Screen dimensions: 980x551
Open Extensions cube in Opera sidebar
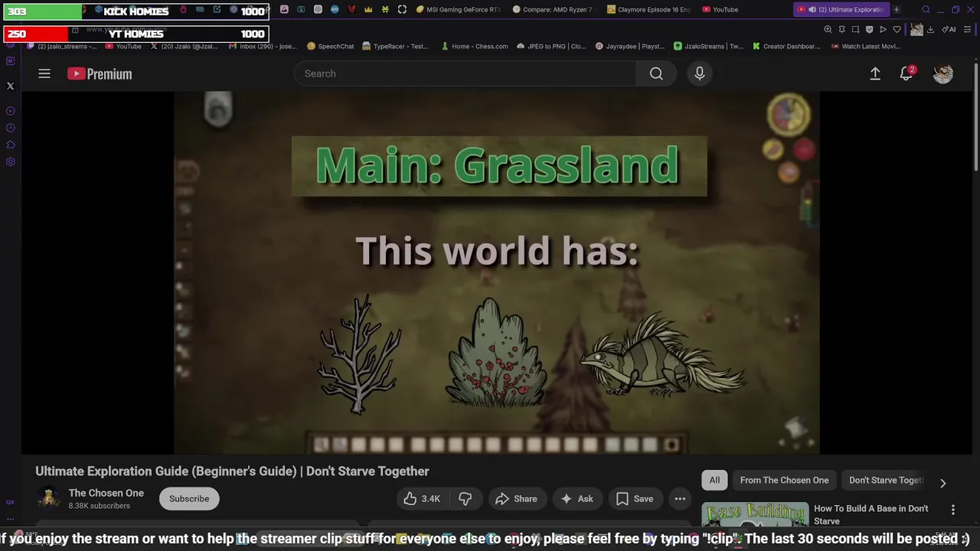[x=10, y=145]
